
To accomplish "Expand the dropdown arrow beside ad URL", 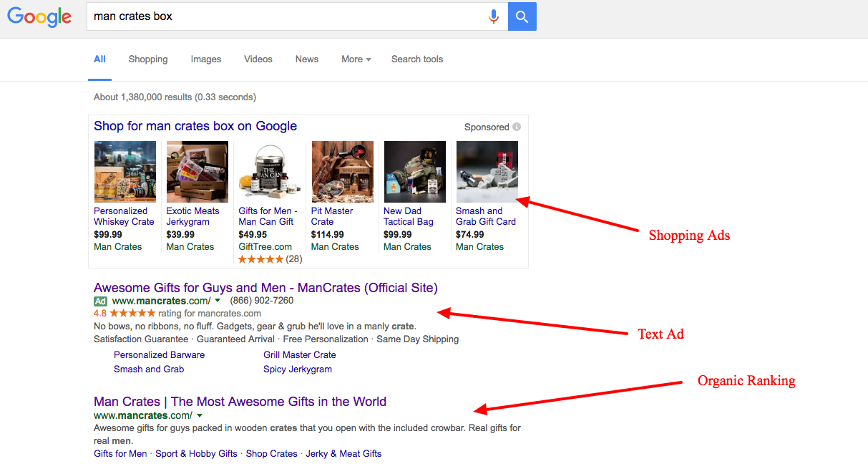I will click(218, 301).
